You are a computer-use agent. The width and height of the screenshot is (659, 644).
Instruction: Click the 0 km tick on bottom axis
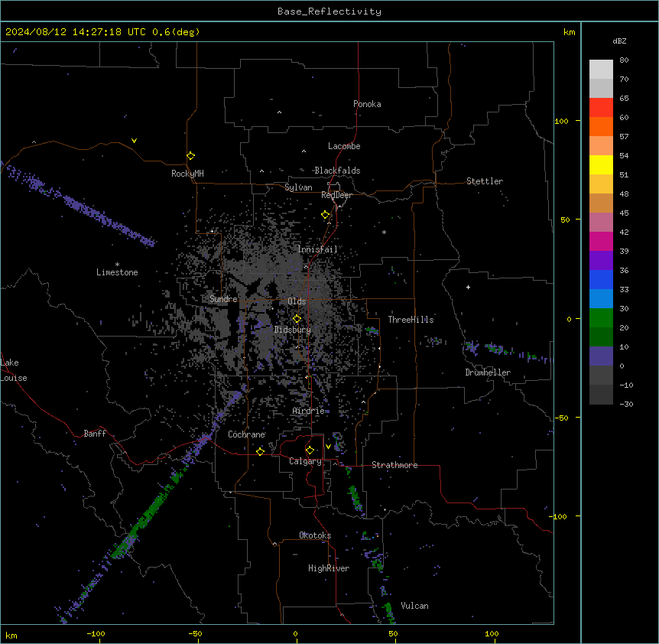[295, 633]
